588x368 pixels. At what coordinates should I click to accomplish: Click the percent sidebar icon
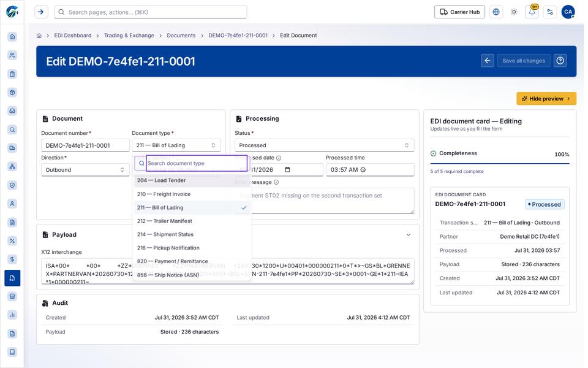click(x=12, y=241)
